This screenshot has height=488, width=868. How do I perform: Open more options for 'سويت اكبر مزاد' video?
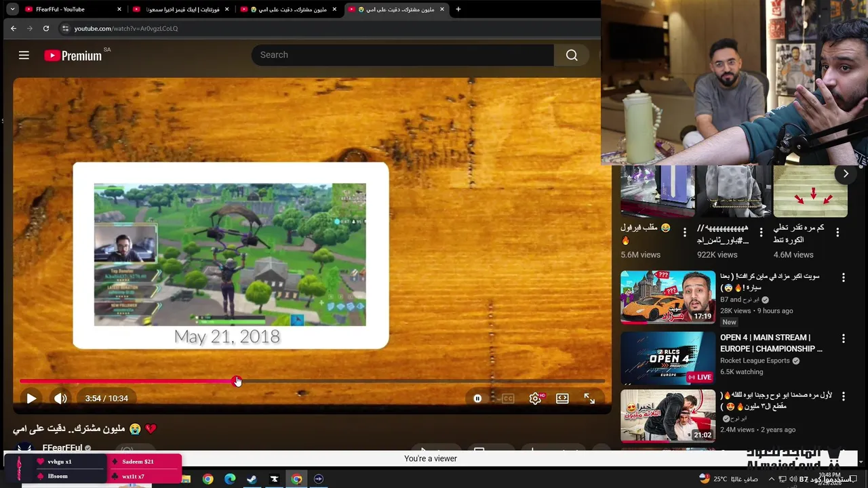click(843, 278)
